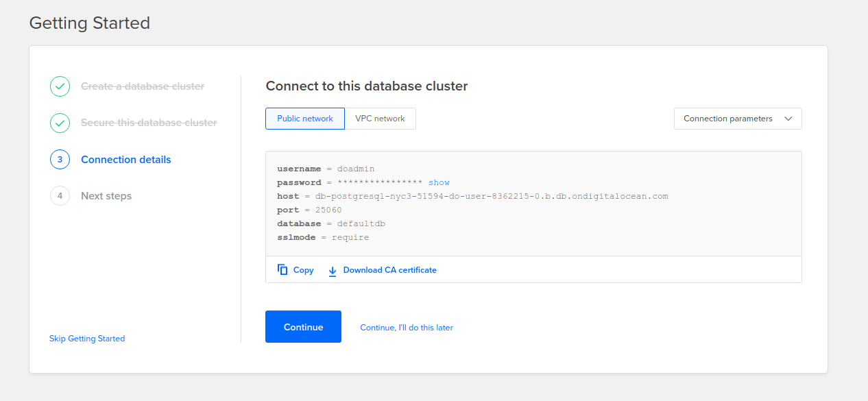Image resolution: width=868 pixels, height=401 pixels.
Task: Select the crossed-out Secure this database cluster step
Action: point(149,123)
